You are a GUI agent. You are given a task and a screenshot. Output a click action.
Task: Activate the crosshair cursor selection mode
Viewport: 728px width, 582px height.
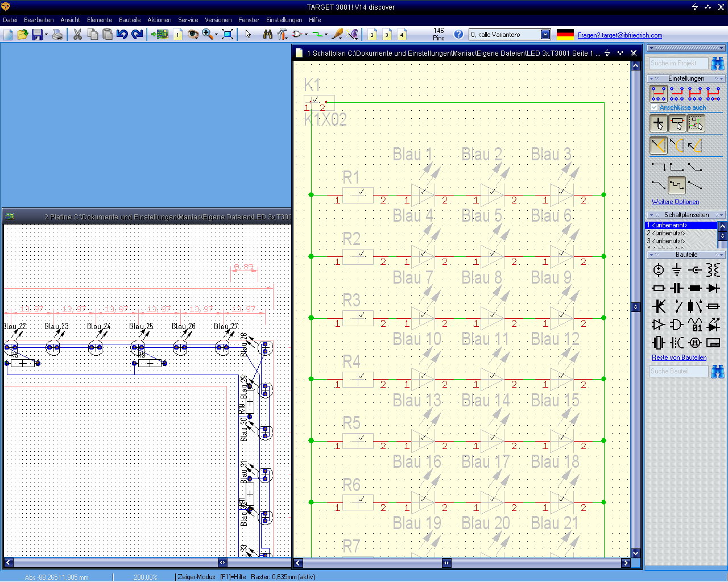point(658,123)
